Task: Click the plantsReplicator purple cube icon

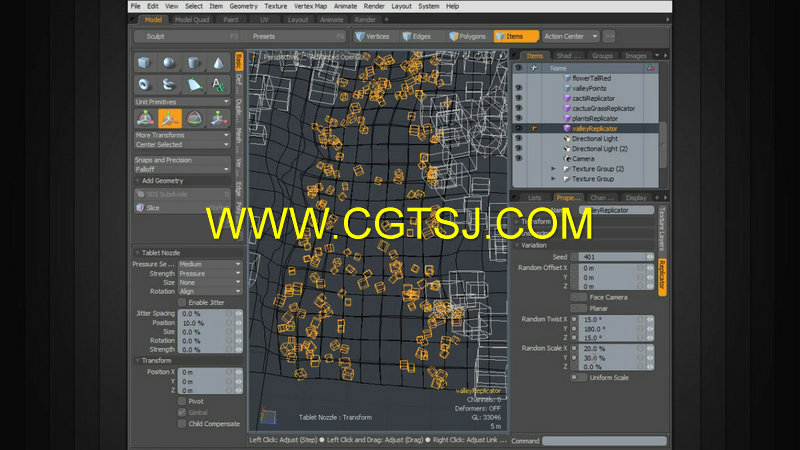Action: coord(567,118)
